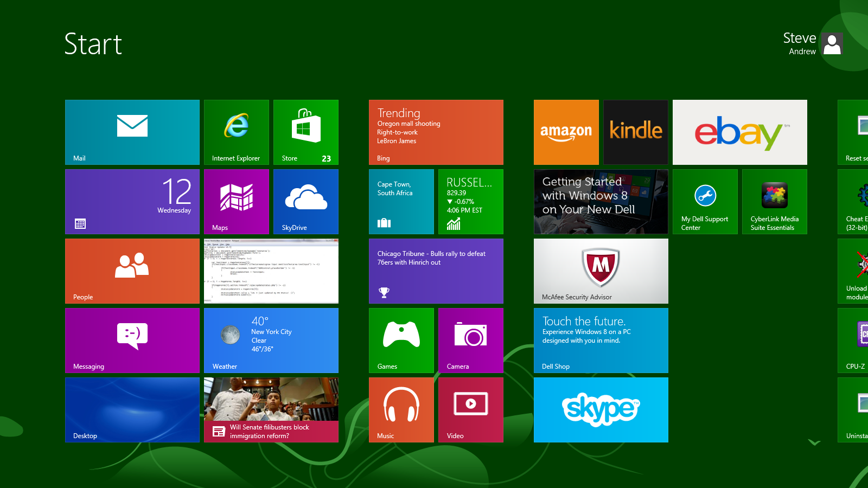Open the Games tile
The height and width of the screenshot is (488, 868).
[x=401, y=340]
